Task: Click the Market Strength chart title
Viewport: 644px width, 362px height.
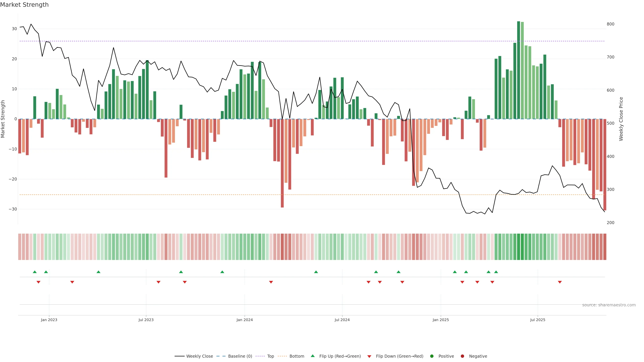Action: tap(24, 5)
